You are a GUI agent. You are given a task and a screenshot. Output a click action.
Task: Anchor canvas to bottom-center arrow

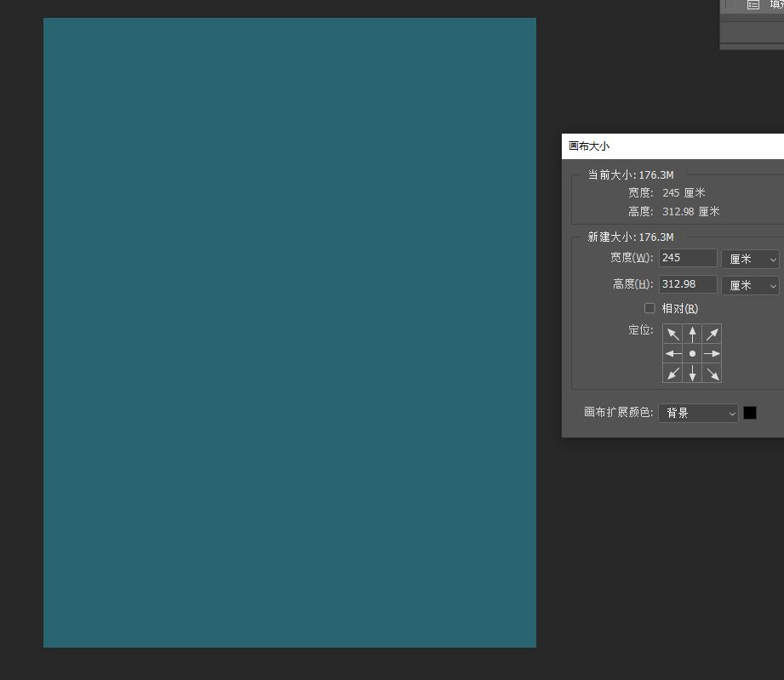tap(692, 373)
